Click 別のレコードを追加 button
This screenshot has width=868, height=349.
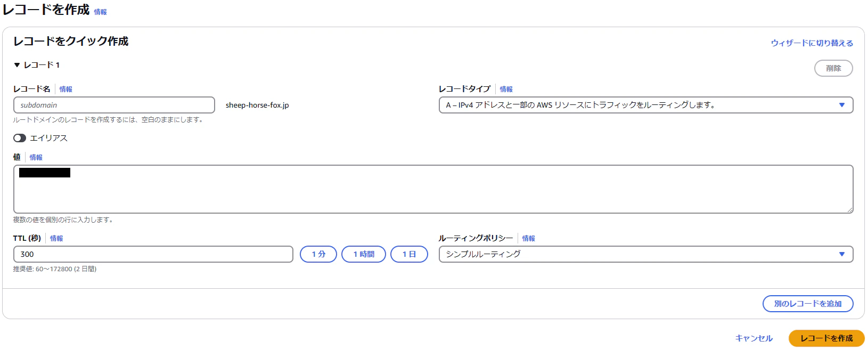point(808,304)
